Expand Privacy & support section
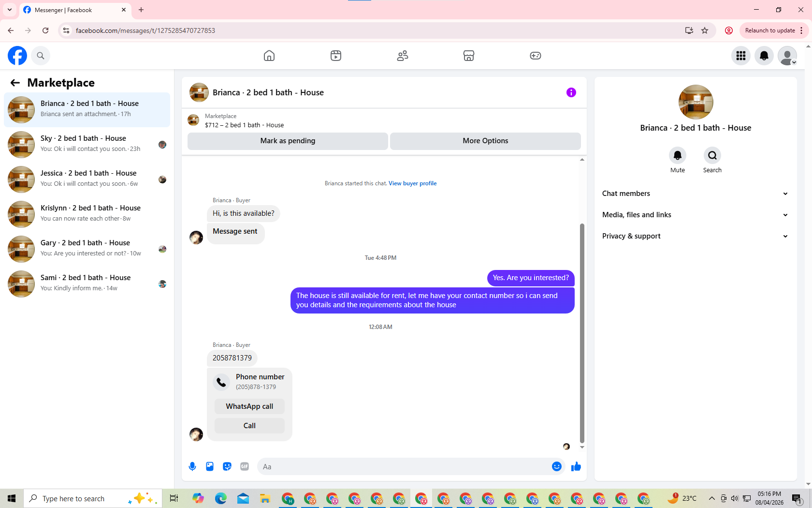812x508 pixels. point(696,236)
